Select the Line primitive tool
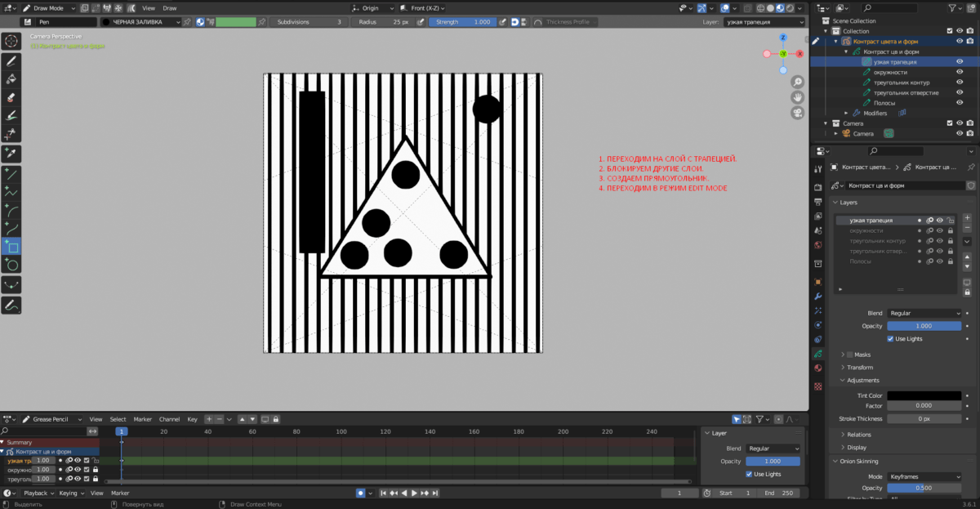The width and height of the screenshot is (980, 509). [x=11, y=173]
